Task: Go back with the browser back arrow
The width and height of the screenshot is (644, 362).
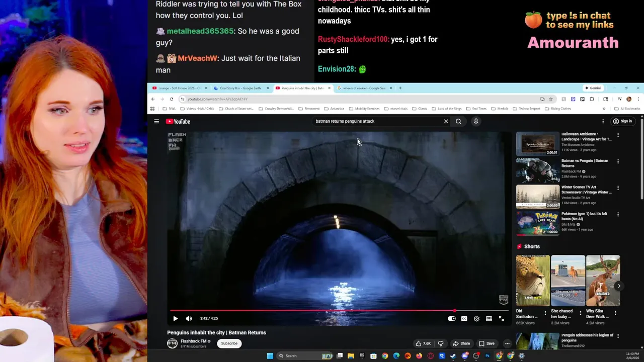Action: [153, 99]
